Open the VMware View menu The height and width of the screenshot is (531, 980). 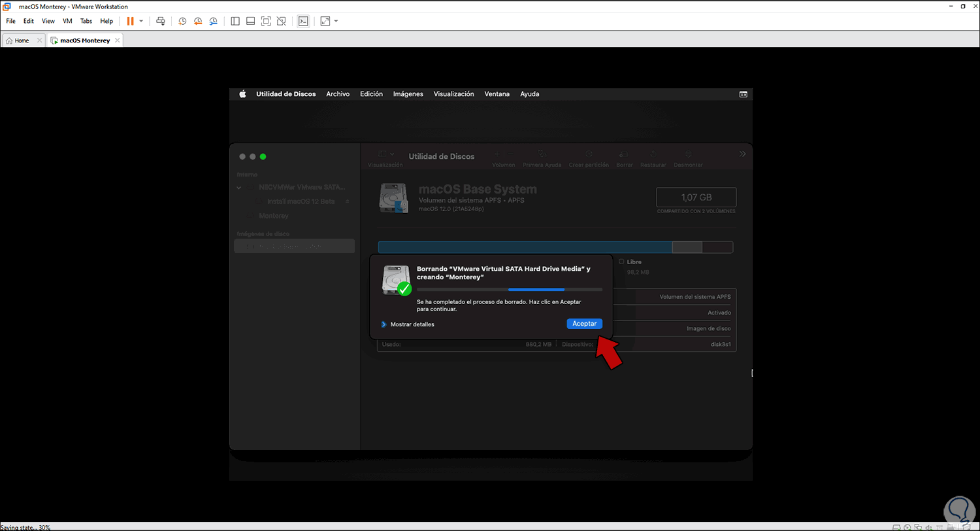tap(48, 21)
